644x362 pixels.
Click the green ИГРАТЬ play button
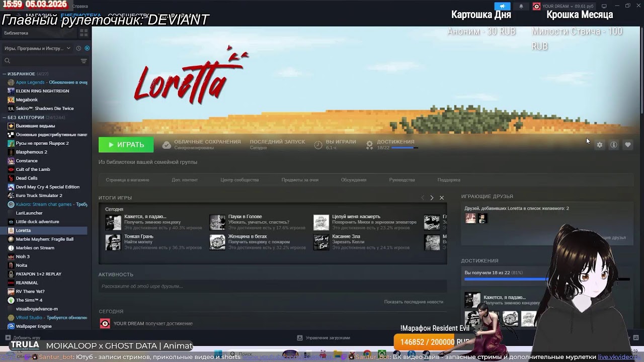[x=126, y=145]
